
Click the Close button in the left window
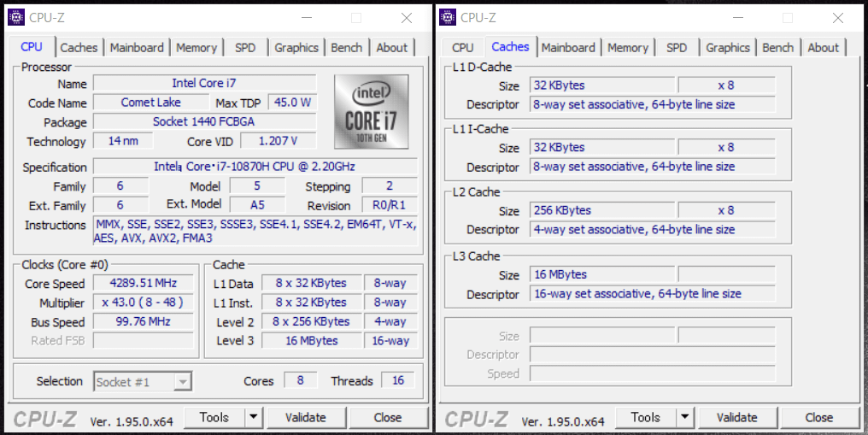(x=388, y=417)
